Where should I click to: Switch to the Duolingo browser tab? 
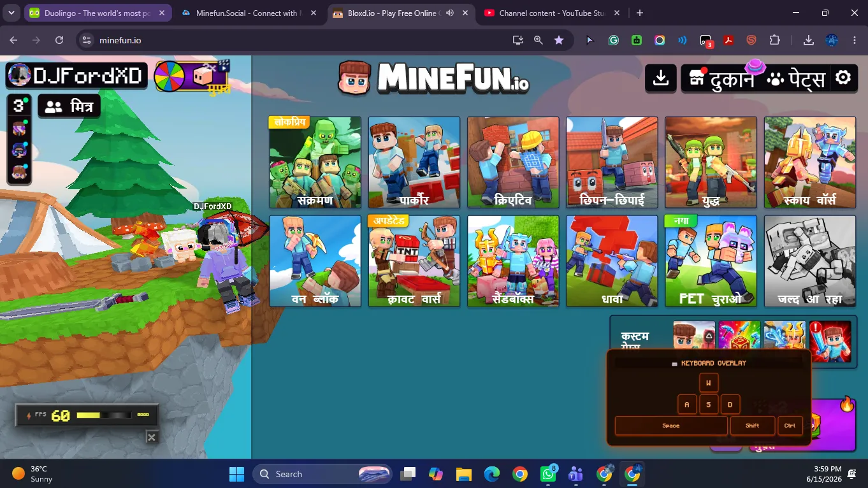point(98,13)
